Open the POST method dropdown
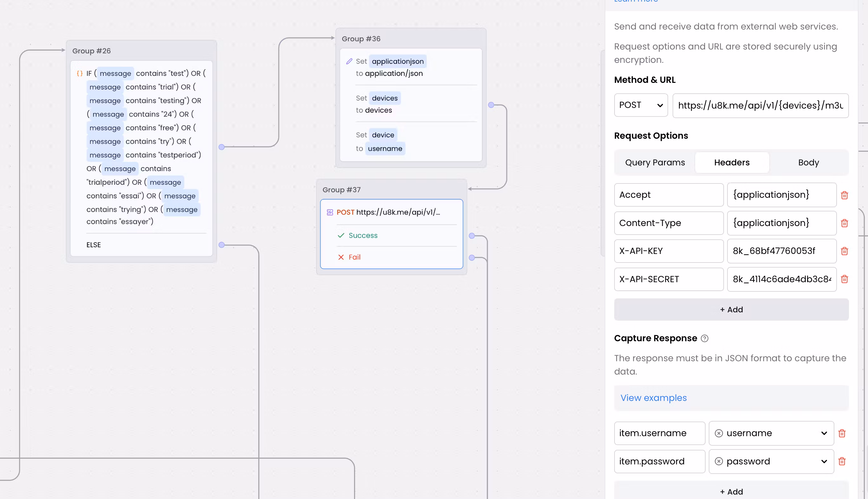 tap(641, 105)
